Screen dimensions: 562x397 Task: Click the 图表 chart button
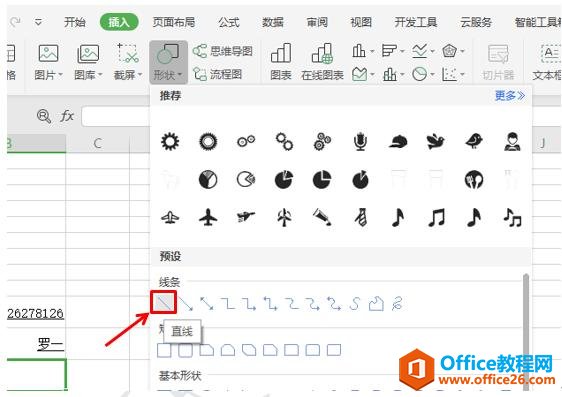click(281, 62)
